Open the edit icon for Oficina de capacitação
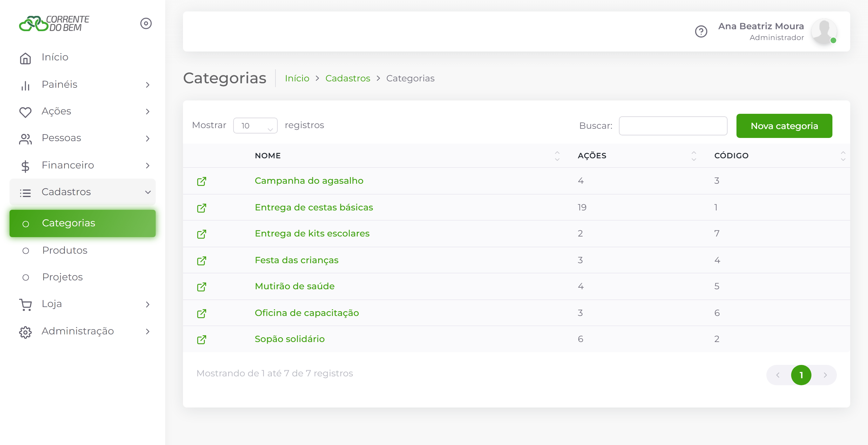Image resolution: width=868 pixels, height=445 pixels. pyautogui.click(x=201, y=313)
